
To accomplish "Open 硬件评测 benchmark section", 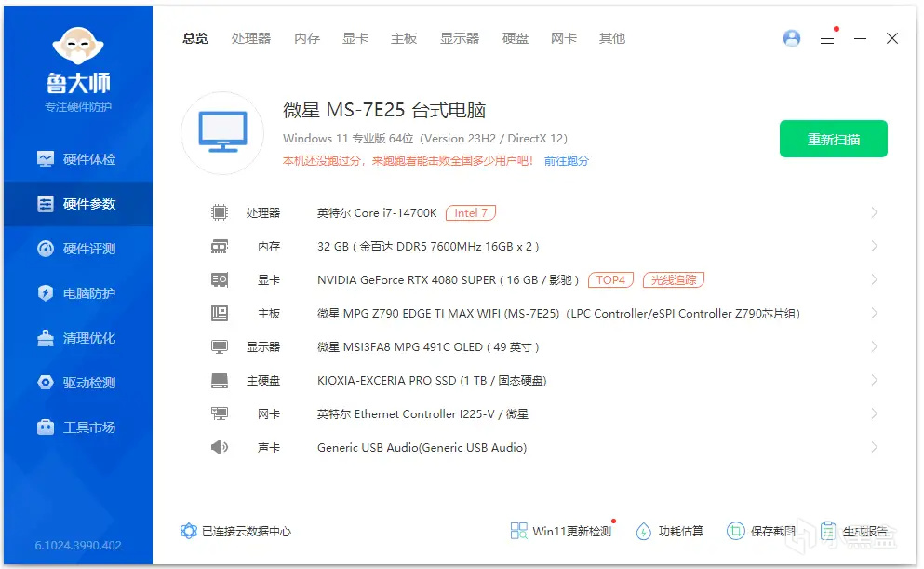I will [78, 249].
